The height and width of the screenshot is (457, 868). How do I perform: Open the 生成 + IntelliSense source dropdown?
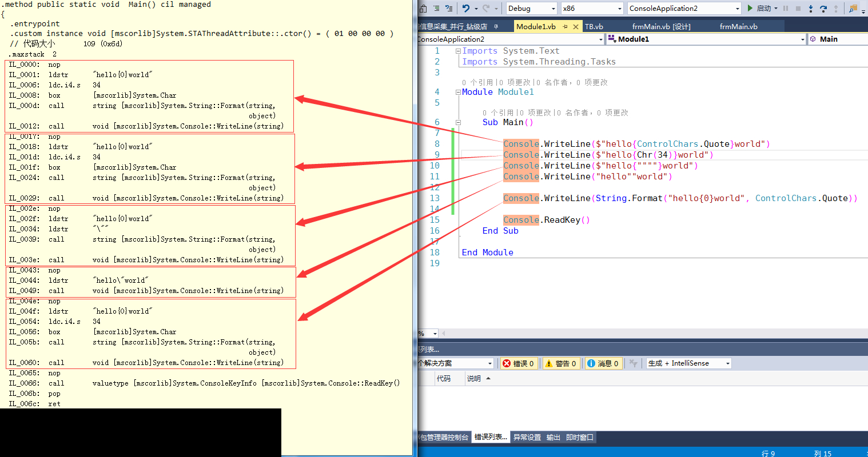pyautogui.click(x=689, y=363)
